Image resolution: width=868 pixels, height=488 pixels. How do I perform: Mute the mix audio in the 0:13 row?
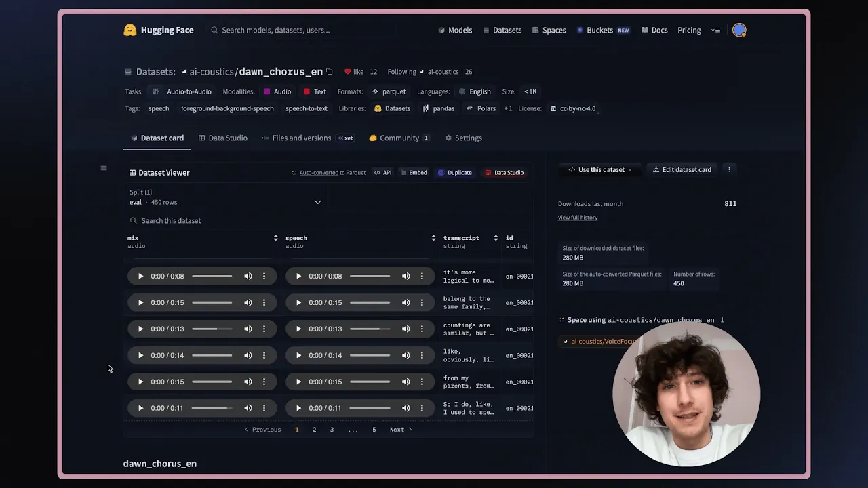pyautogui.click(x=248, y=329)
